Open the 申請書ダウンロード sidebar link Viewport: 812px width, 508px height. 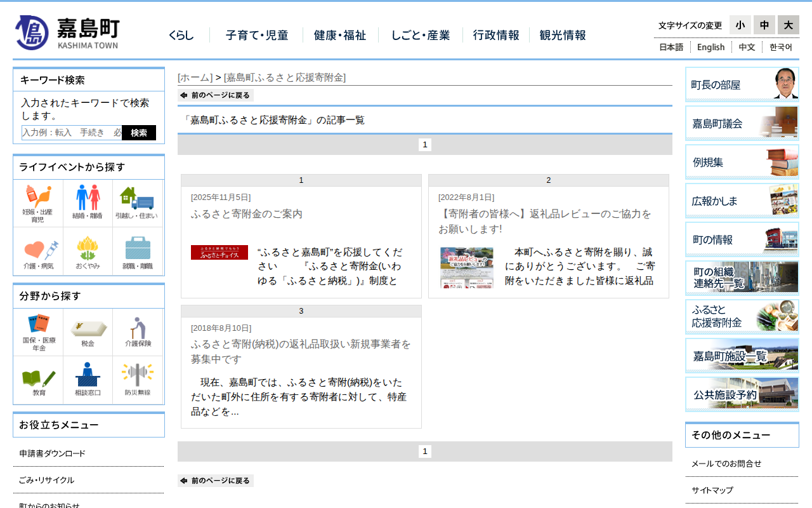point(52,453)
